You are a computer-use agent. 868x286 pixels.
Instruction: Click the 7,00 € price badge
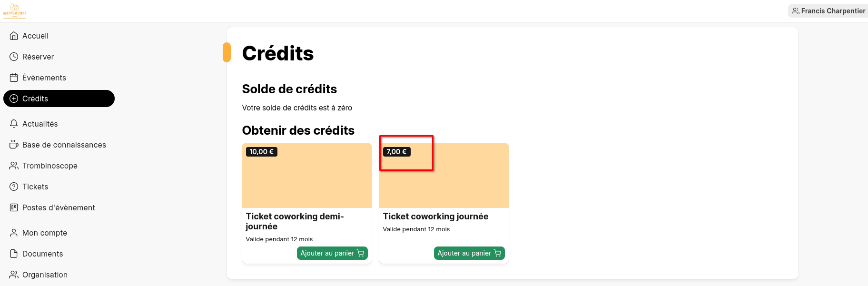coord(396,152)
